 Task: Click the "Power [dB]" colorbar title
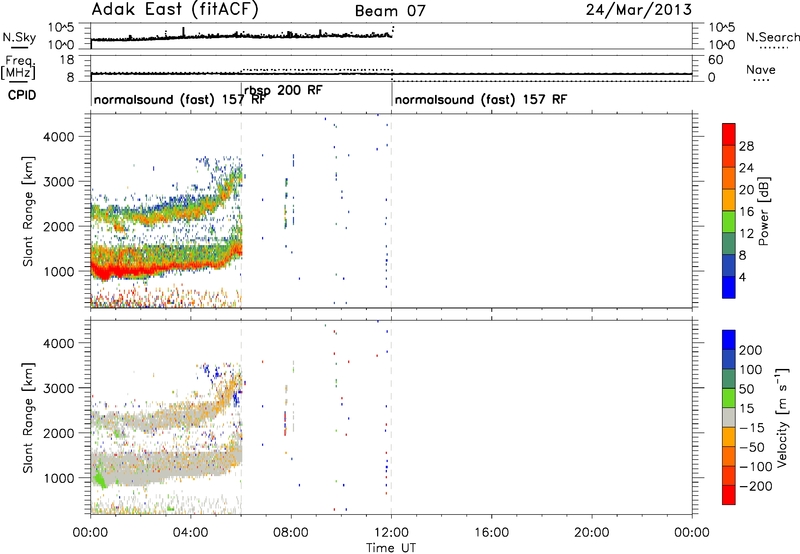(763, 211)
